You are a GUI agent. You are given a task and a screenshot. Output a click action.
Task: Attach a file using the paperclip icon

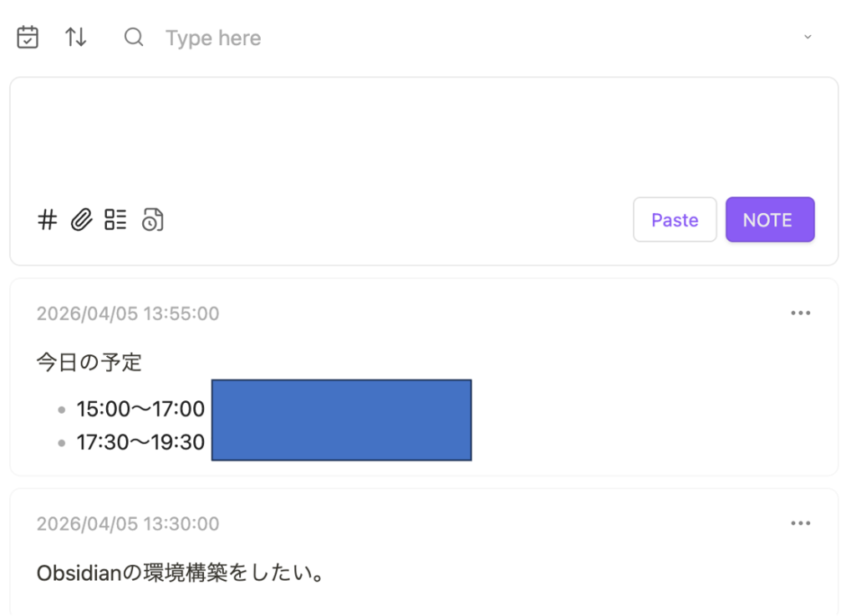click(x=81, y=220)
